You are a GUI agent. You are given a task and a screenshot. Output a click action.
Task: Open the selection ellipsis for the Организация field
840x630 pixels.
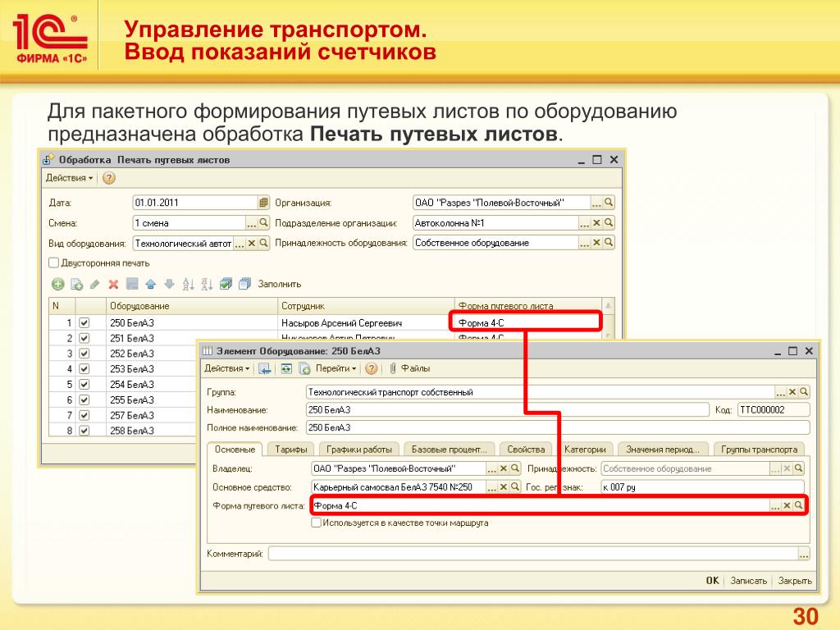tap(597, 203)
